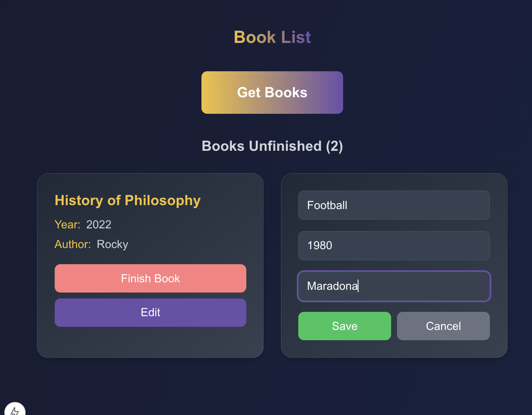Click empty space below the Edit button
The height and width of the screenshot is (415, 532).
tap(150, 342)
